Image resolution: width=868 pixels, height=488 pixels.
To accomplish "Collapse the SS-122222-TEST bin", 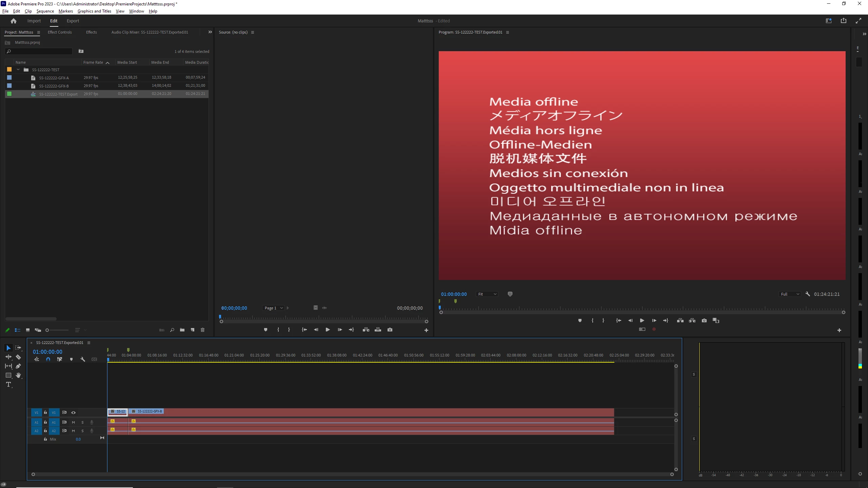I will click(18, 69).
